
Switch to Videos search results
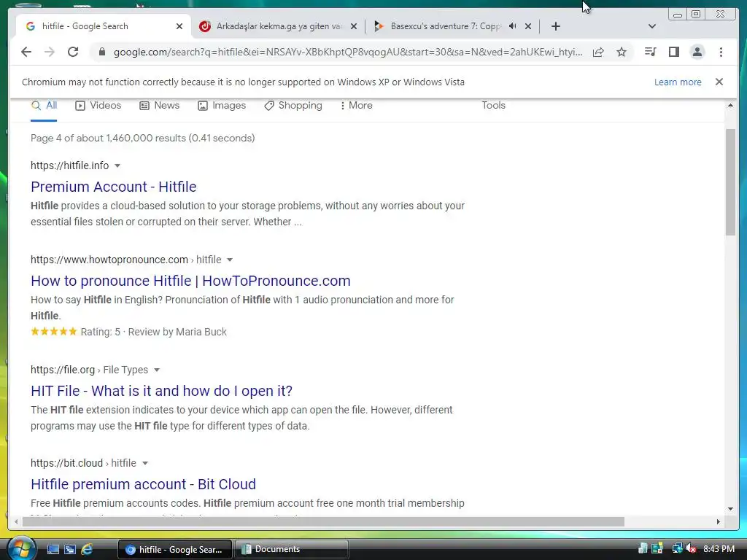click(98, 106)
